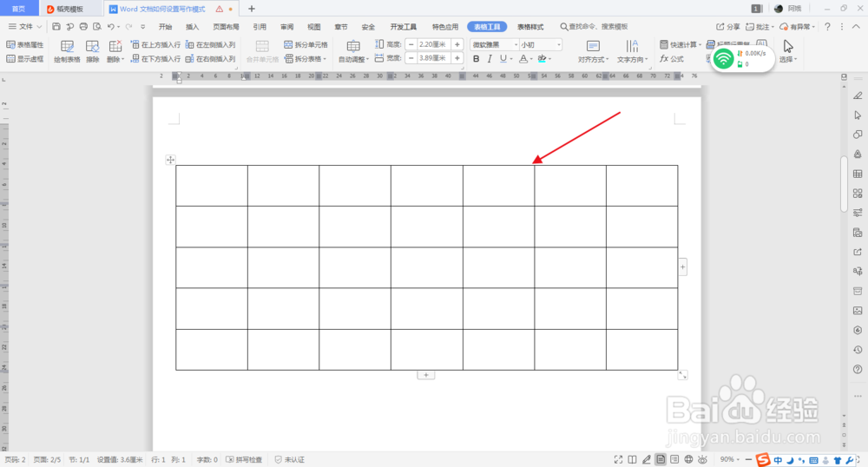Open the Split Table (拆分表格) dropdown
The image size is (868, 467).
[x=306, y=59]
